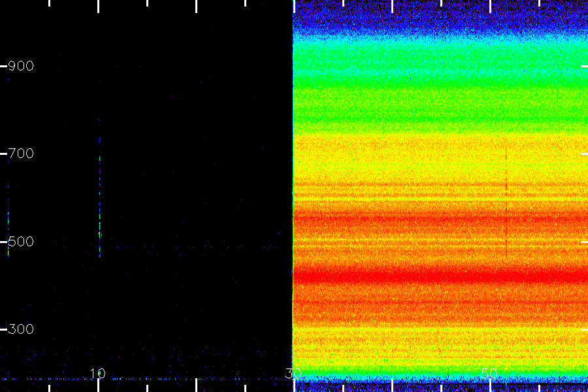The height and width of the screenshot is (392, 588).
Task: Click the 700 y-axis label
Action: point(21,154)
